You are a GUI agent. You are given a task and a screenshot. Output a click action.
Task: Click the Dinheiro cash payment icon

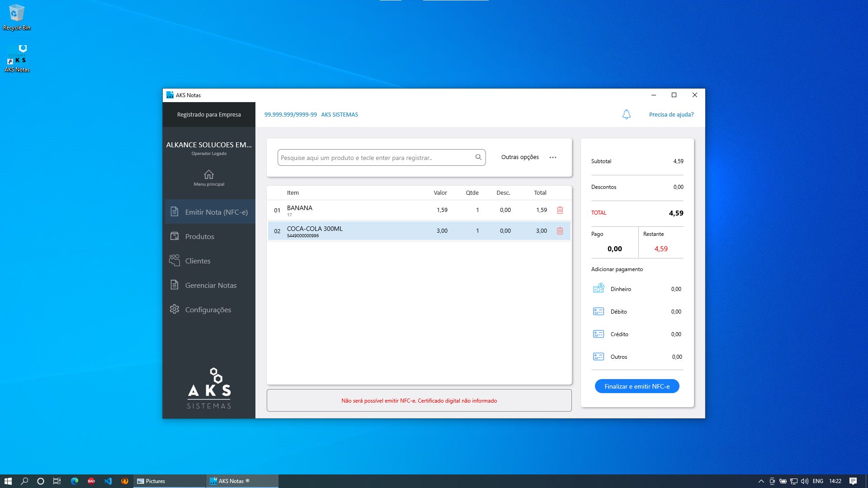(x=599, y=288)
